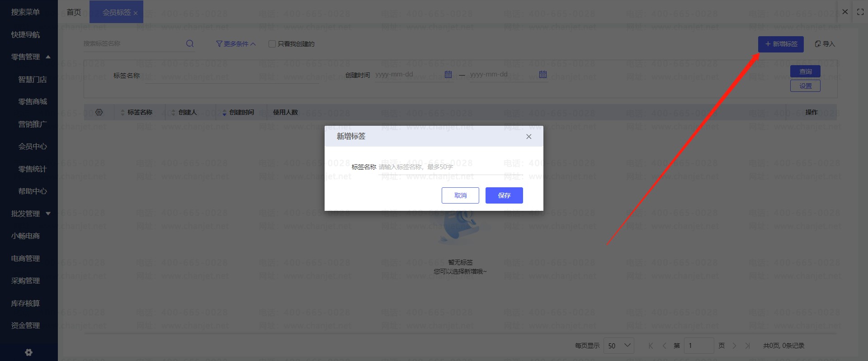
Task: Click the 操作 column header
Action: pos(811,112)
